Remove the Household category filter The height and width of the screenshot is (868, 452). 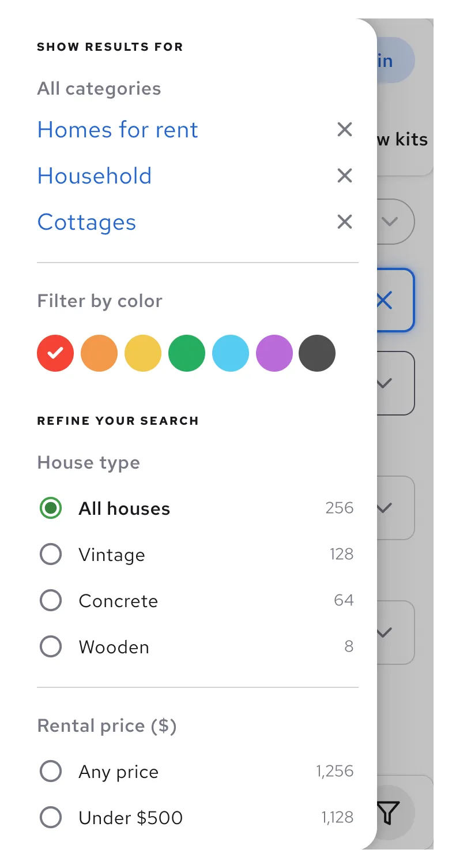click(344, 175)
